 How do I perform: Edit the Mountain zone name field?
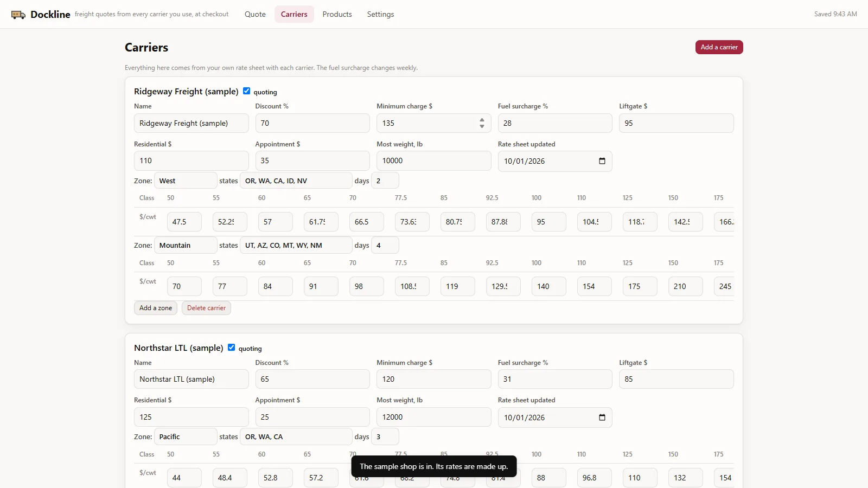[186, 245]
